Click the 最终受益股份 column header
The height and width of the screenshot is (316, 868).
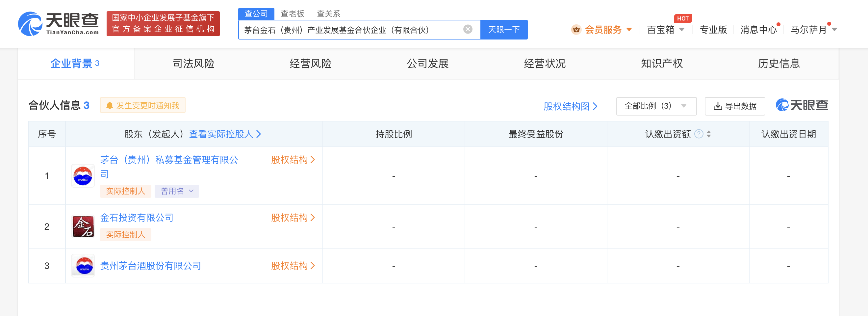536,134
